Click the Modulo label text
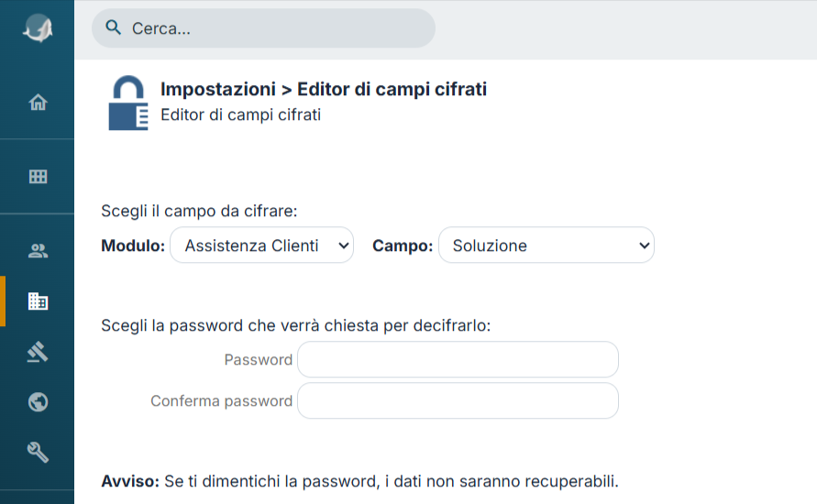Screen dimensions: 817x504 (133, 246)
